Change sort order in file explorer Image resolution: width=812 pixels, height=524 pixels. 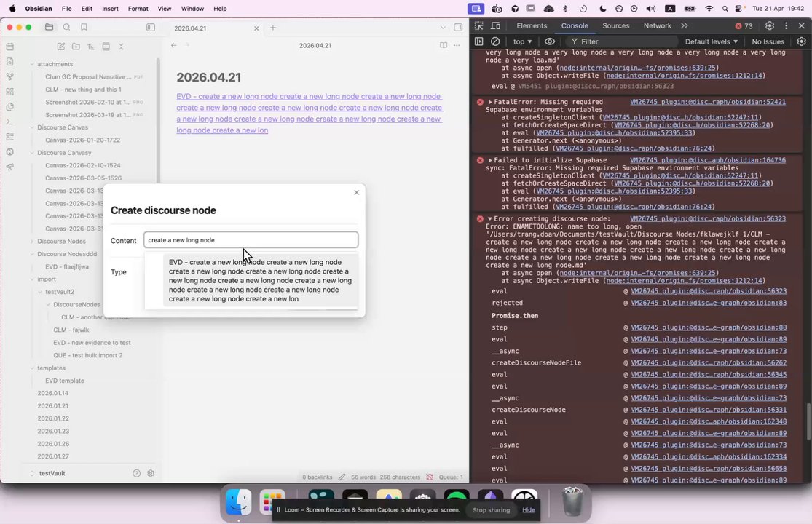(91, 47)
